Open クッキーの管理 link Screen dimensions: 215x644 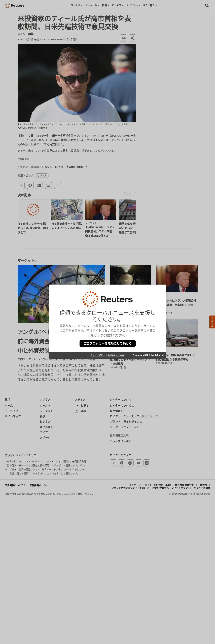tap(202, 488)
